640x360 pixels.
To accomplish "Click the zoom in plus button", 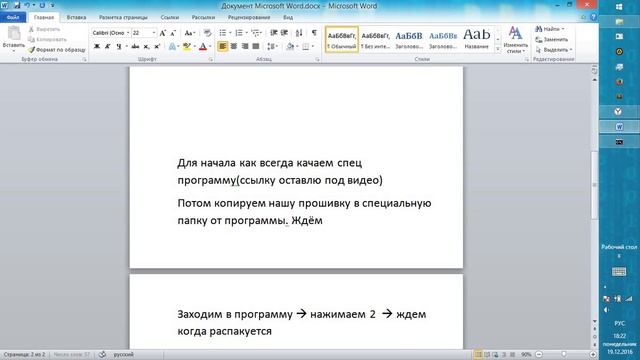I will (593, 354).
